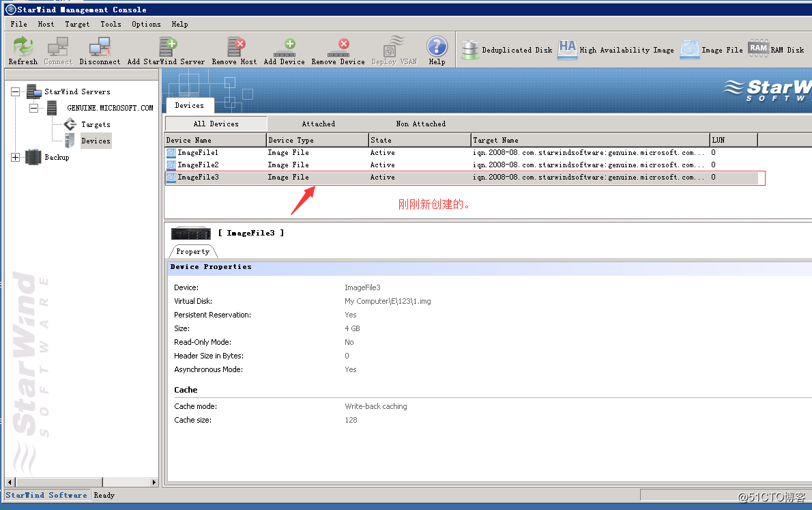Select the StarWind Servers root label
Image resolution: width=812 pixels, height=510 pixels.
77,91
